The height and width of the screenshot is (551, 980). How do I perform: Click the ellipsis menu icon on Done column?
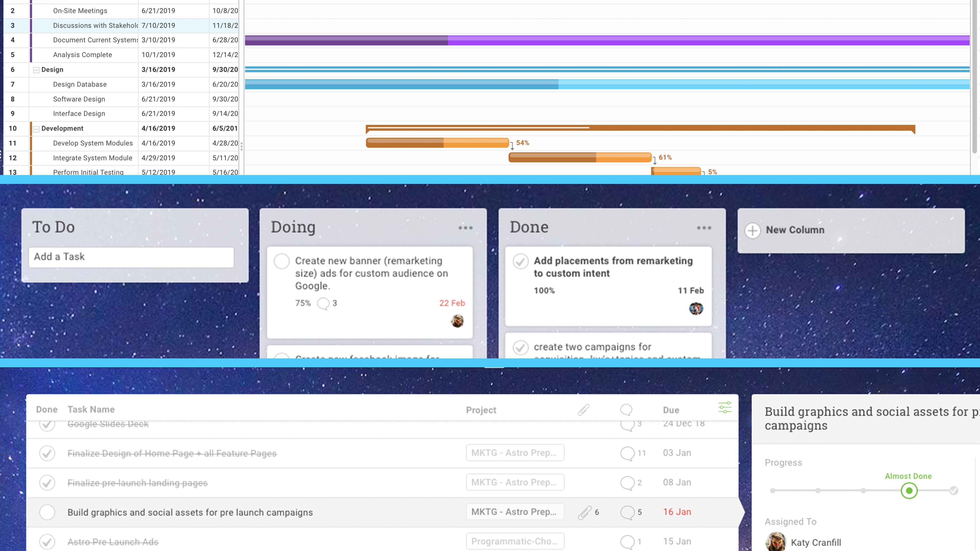(704, 227)
